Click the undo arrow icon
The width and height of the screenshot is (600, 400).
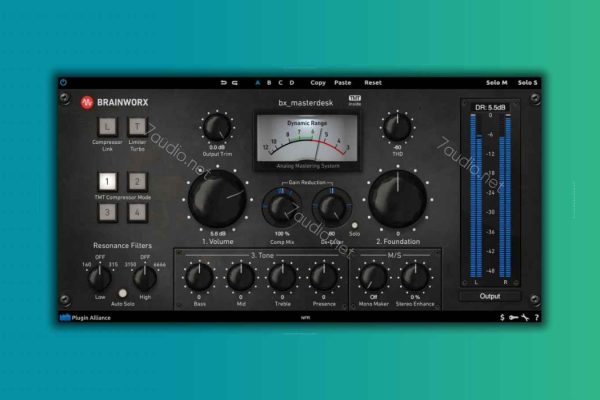[224, 83]
